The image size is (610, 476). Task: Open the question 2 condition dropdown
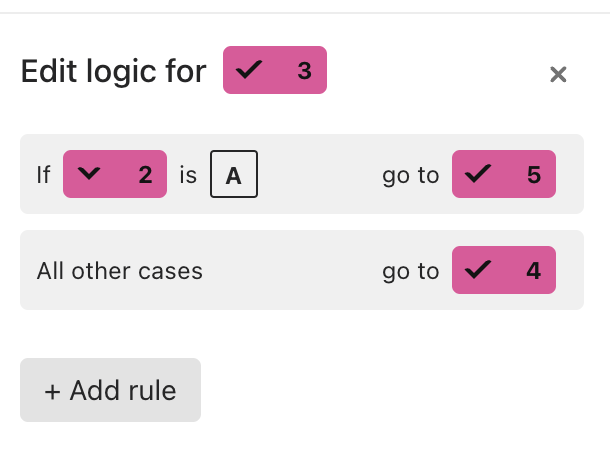(115, 174)
